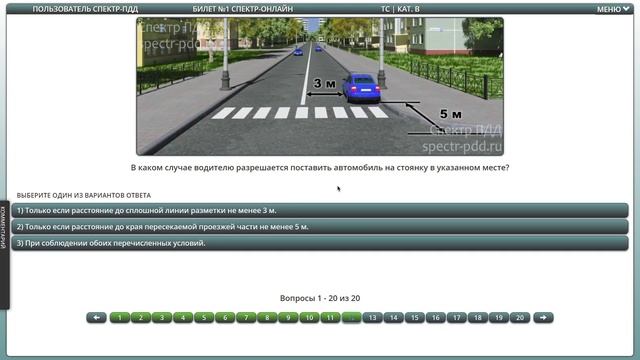Navigate to question 18
Image resolution: width=640 pixels, height=360 pixels.
[x=478, y=318]
